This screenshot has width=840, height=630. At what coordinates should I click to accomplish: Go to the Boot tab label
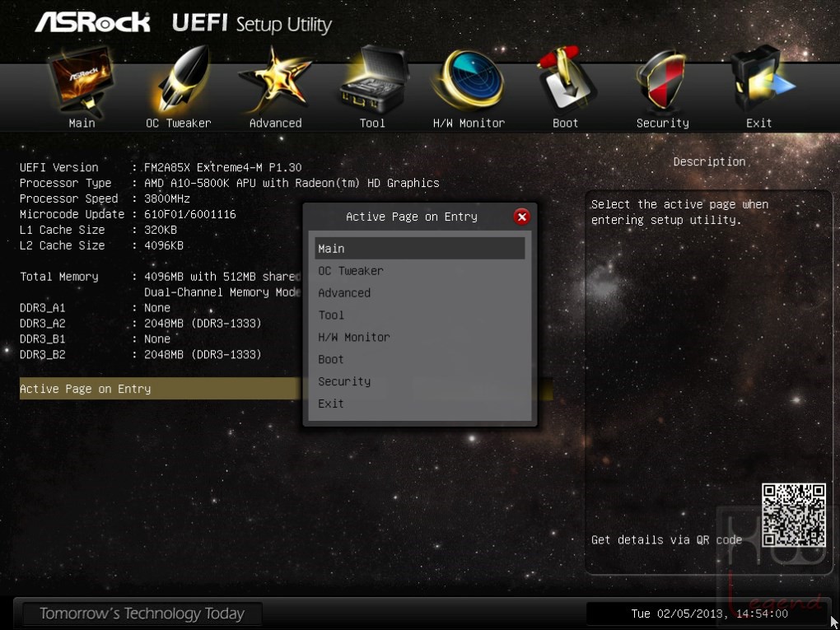(x=566, y=124)
